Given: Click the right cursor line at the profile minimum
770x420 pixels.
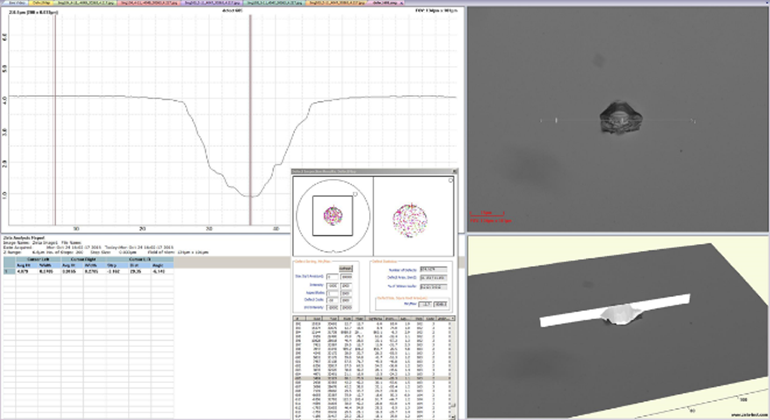Looking at the screenshot, I should coord(250,120).
